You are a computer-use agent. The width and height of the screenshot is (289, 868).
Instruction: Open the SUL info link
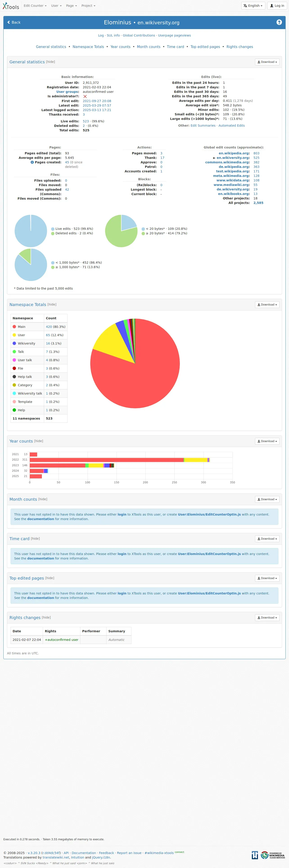[113, 35]
